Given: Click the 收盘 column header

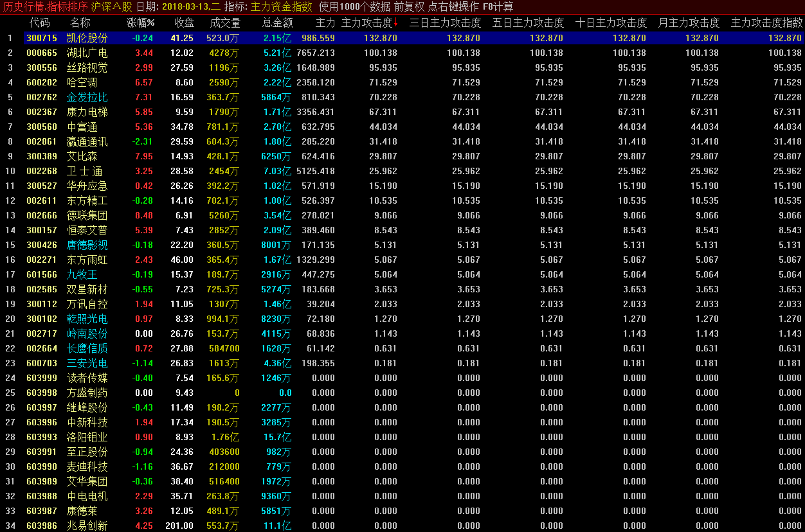Looking at the screenshot, I should 185,23.
